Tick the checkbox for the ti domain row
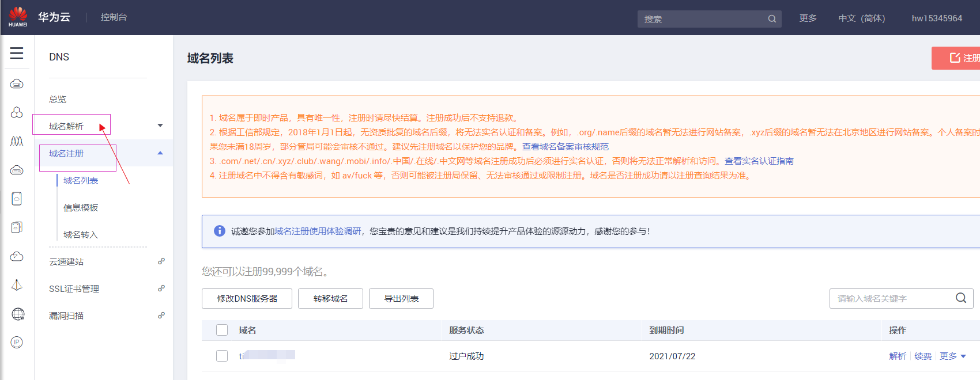 click(222, 356)
